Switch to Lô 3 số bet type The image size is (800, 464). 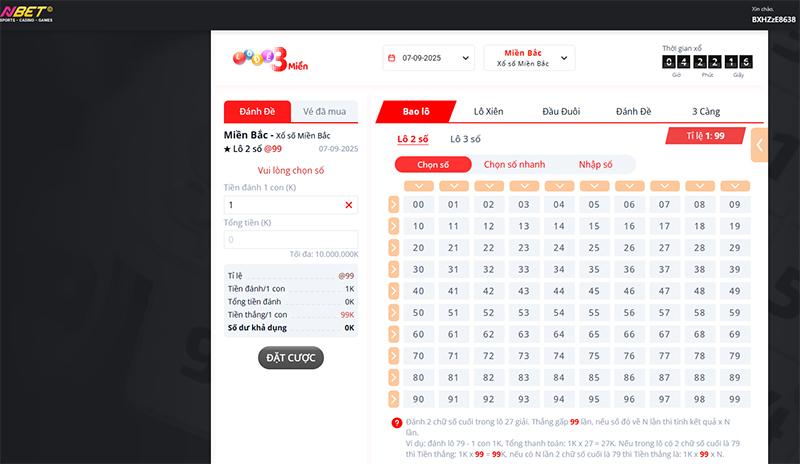465,139
